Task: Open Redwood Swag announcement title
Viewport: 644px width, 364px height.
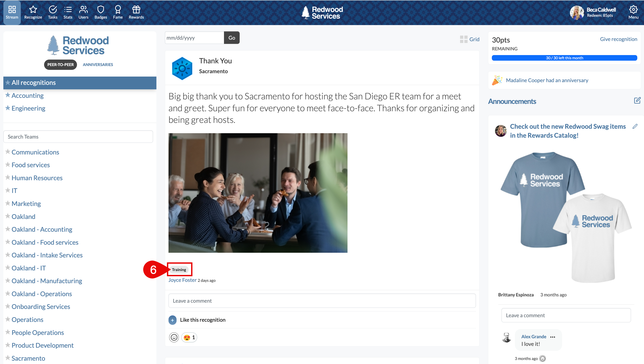Action: (568, 131)
